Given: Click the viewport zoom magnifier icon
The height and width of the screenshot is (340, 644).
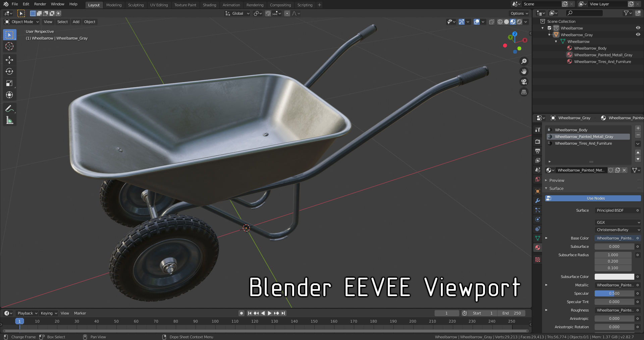Looking at the screenshot, I should (x=524, y=61).
